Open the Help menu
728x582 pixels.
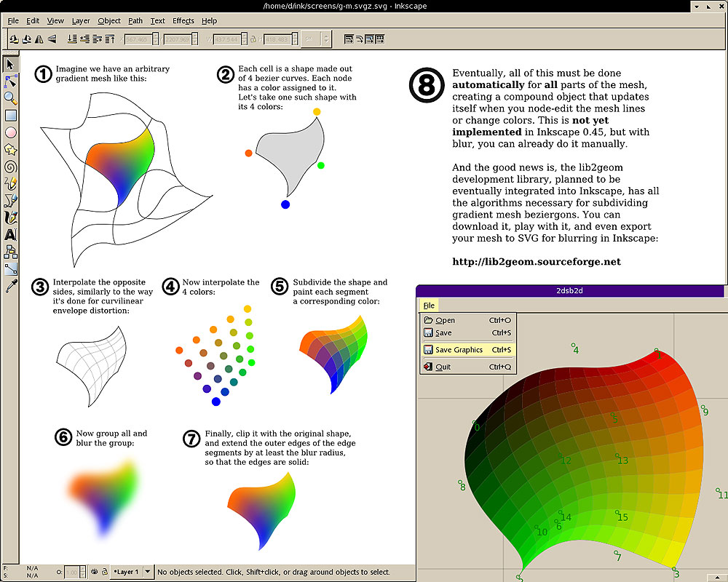(x=209, y=21)
